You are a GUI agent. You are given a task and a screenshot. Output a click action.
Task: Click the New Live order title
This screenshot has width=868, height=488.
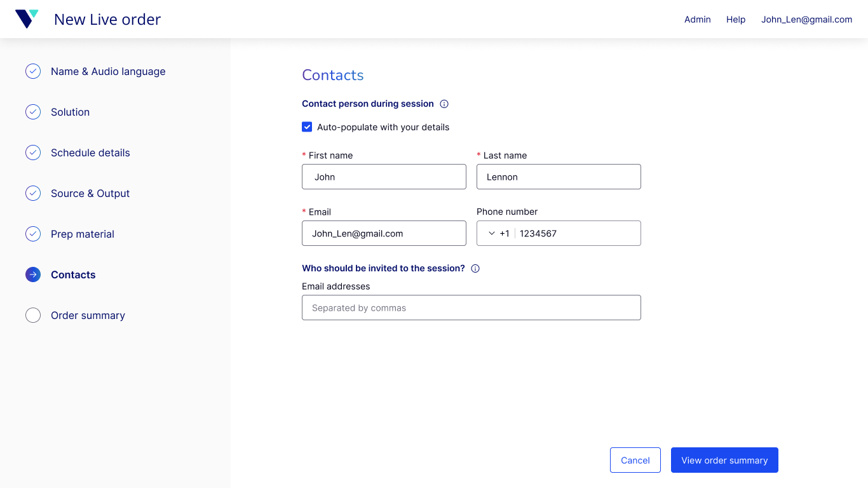(107, 19)
